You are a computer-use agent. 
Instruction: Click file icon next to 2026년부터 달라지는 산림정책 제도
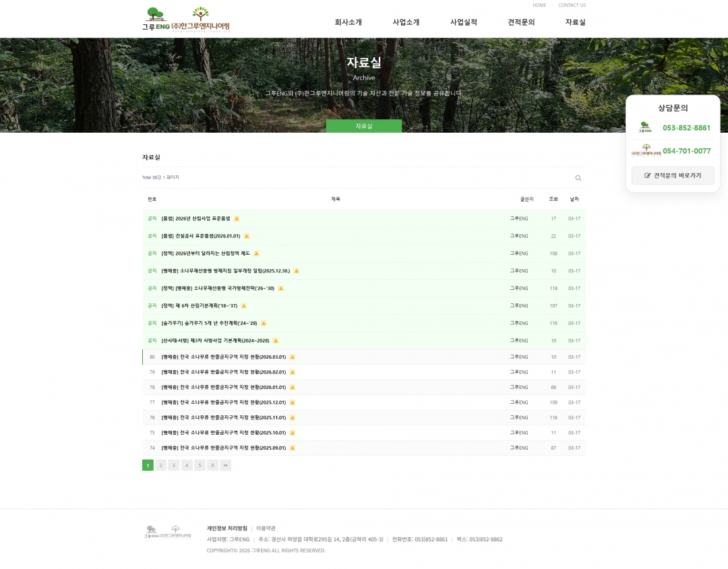[256, 253]
